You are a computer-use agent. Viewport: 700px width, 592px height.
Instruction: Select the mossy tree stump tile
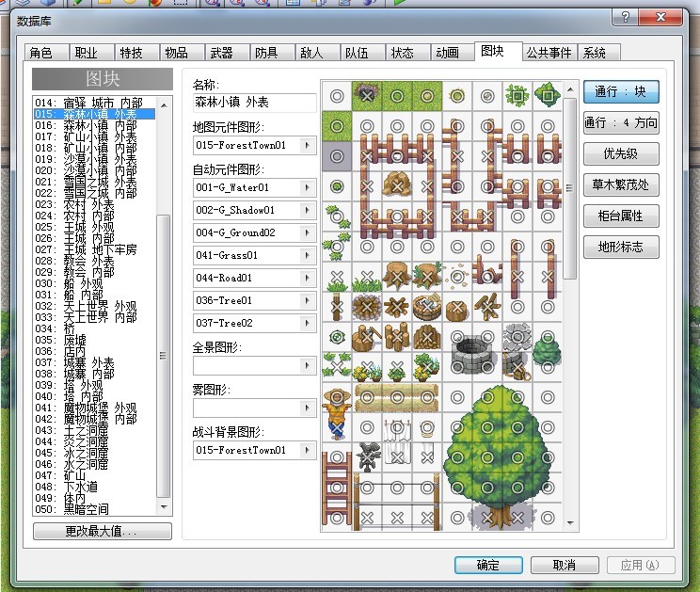click(x=427, y=277)
